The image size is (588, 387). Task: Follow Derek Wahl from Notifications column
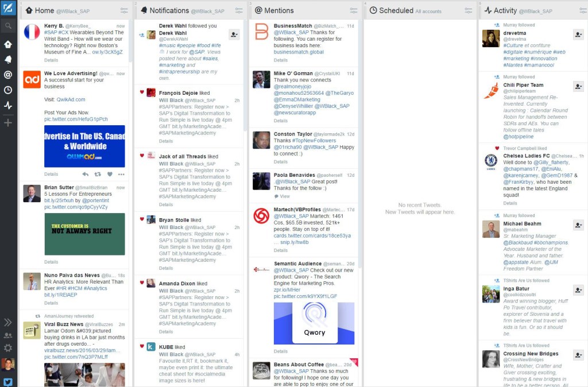tap(234, 35)
